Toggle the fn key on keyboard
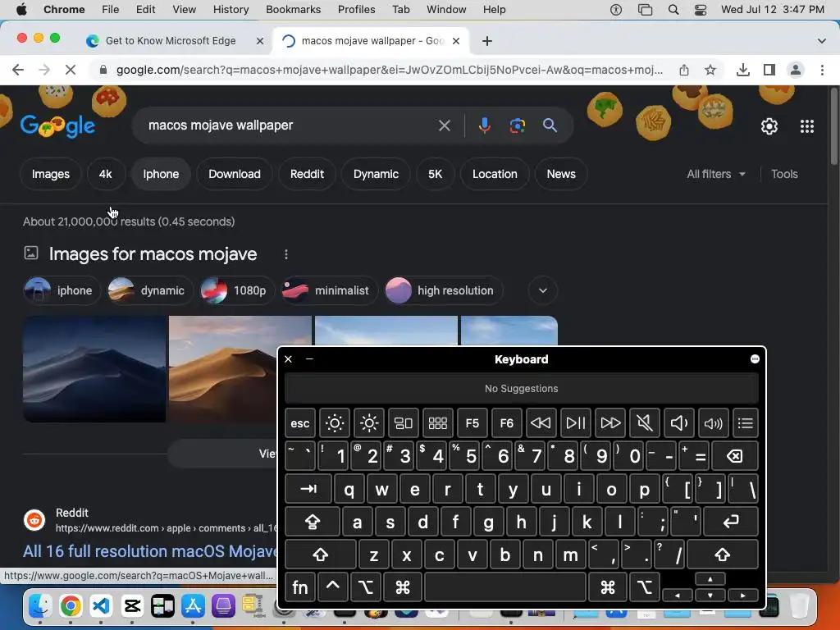Screen dimensions: 840x630 [300, 587]
